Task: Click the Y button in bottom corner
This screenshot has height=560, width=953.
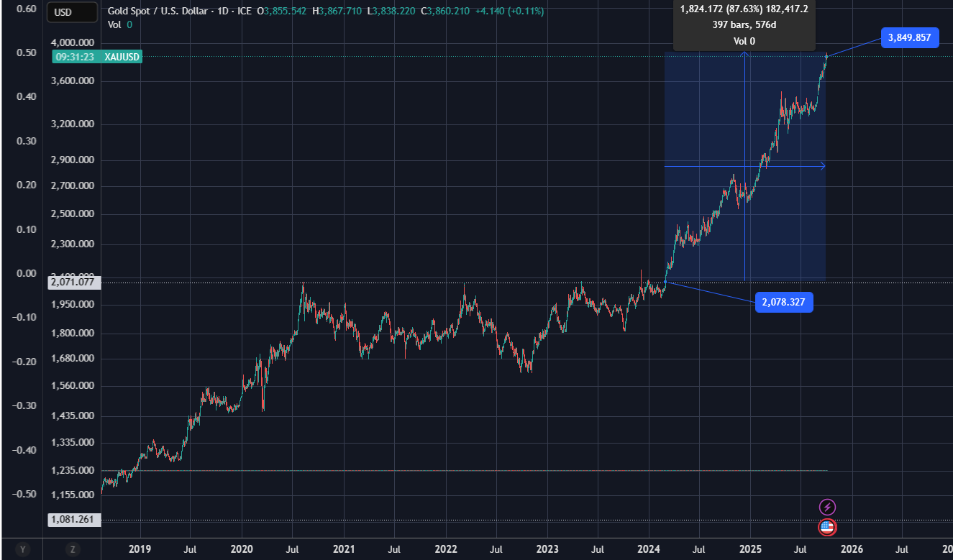Action: [22, 550]
